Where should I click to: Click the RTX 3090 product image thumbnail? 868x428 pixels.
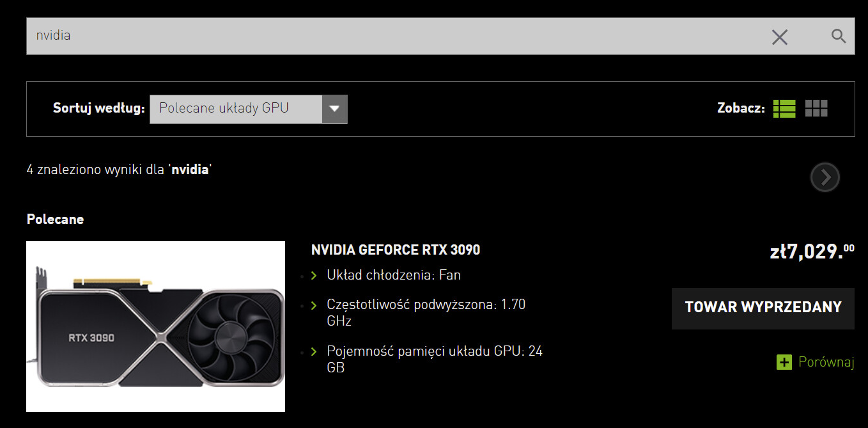coord(155,326)
